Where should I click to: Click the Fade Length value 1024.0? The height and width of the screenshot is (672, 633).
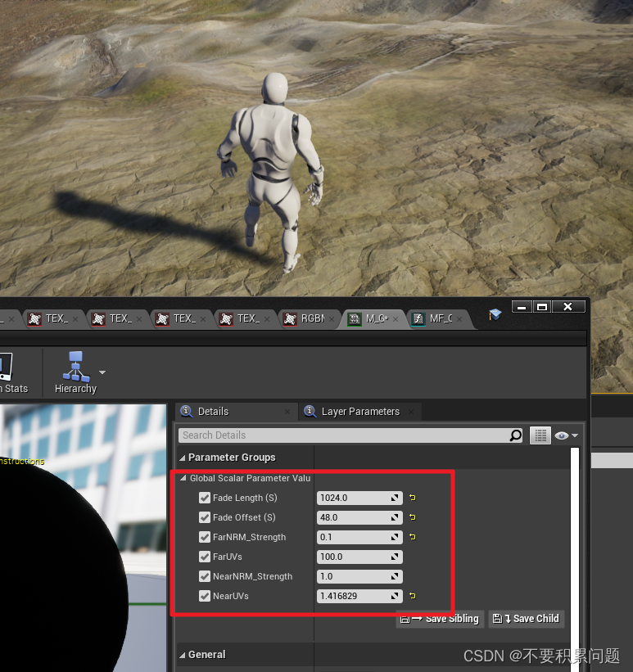tap(359, 498)
